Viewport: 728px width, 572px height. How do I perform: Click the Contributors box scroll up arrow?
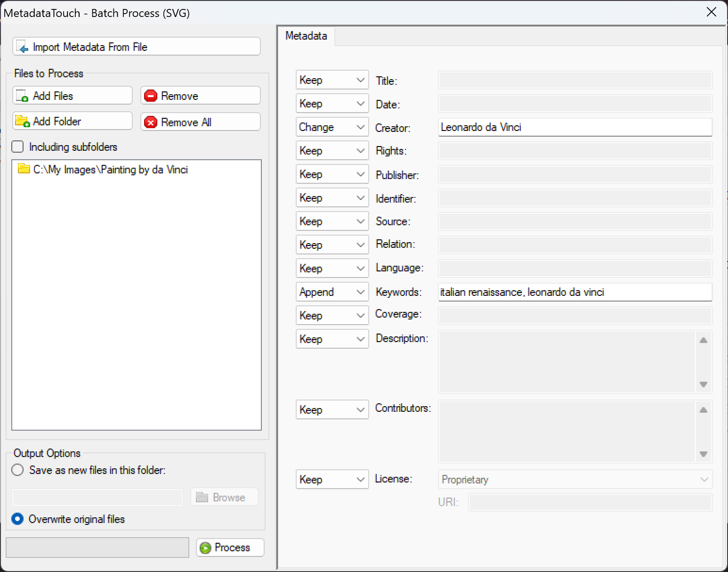[x=704, y=410]
